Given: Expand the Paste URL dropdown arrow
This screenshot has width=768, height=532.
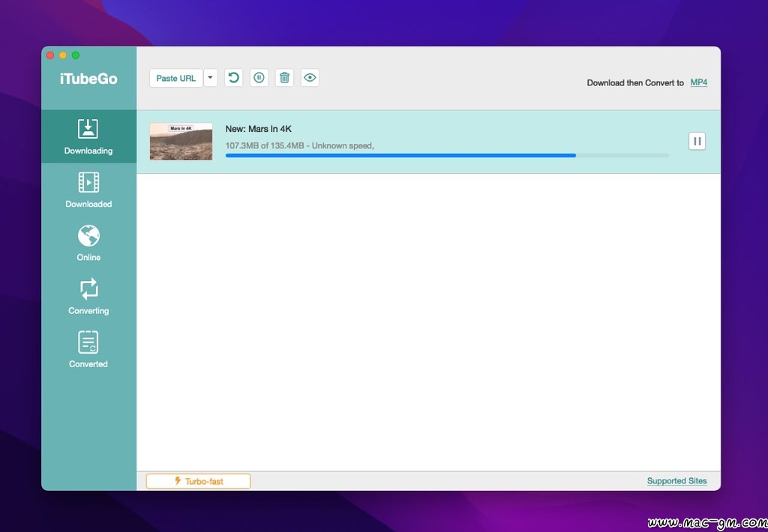Looking at the screenshot, I should 210,78.
